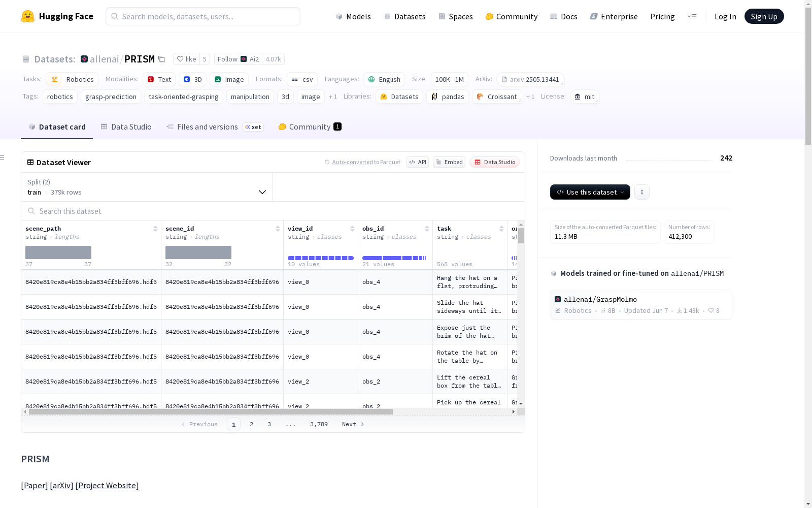Go to Next page of rows
The width and height of the screenshot is (812, 508).
tap(353, 424)
